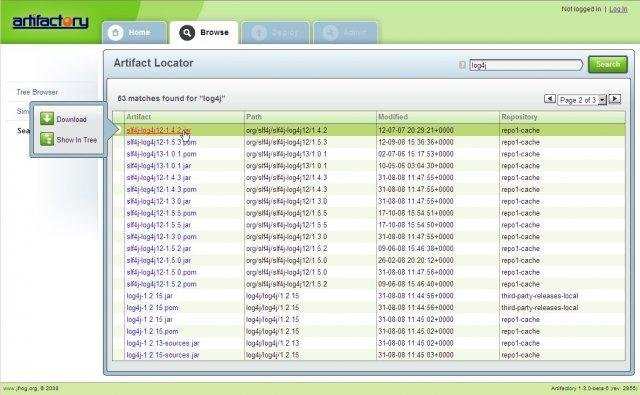Open artifact slf4j-log4j12-1.5.5.pom

point(161,213)
